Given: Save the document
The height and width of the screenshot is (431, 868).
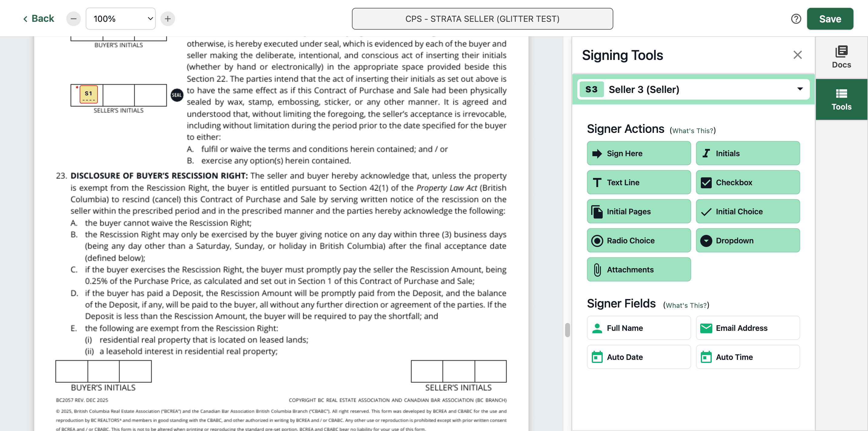Looking at the screenshot, I should pos(830,19).
